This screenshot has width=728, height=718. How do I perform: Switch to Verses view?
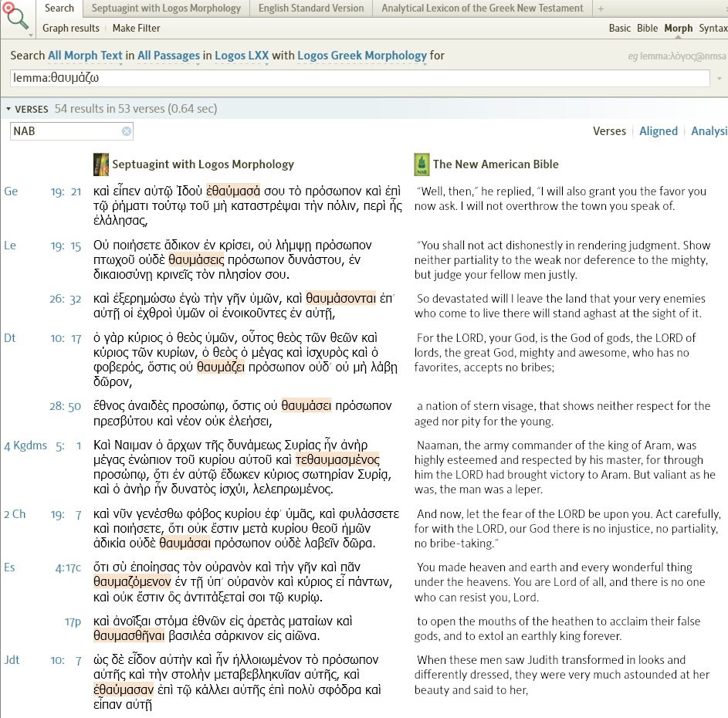(x=609, y=131)
